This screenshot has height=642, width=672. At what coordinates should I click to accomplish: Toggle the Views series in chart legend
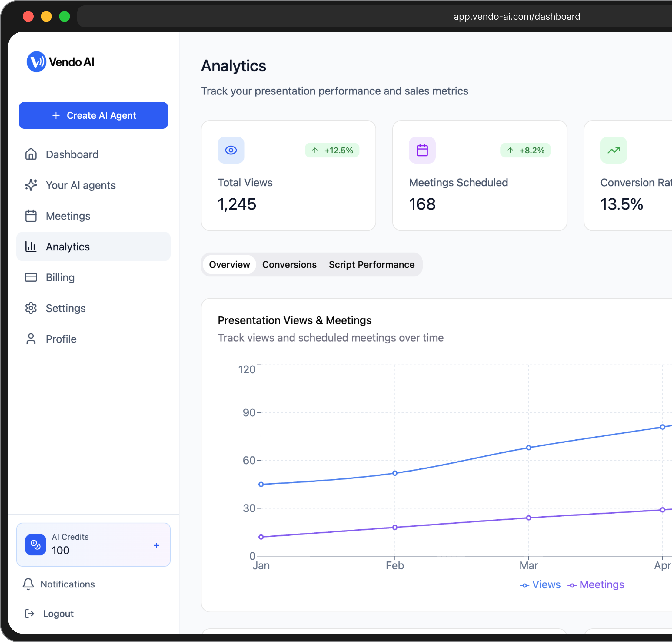tap(540, 584)
